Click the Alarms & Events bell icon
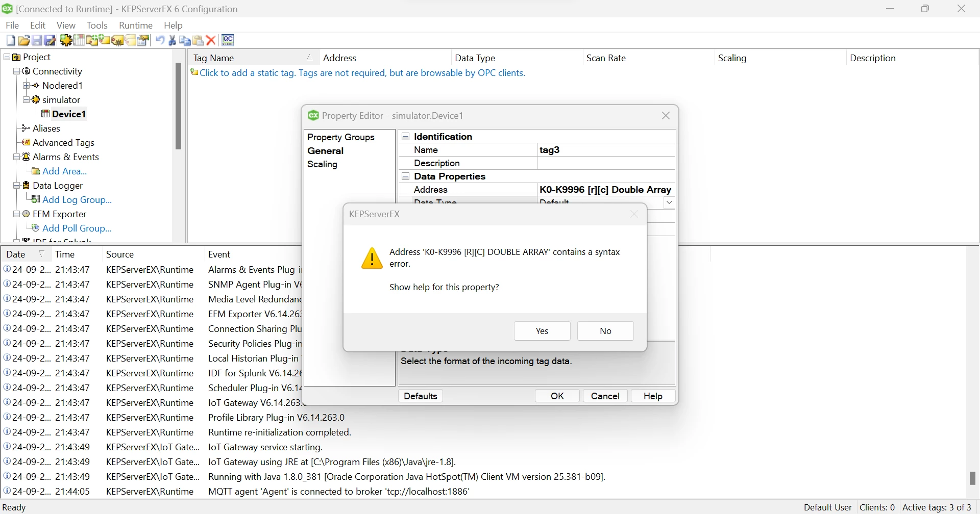Screen dimensions: 980x514 tap(27, 157)
